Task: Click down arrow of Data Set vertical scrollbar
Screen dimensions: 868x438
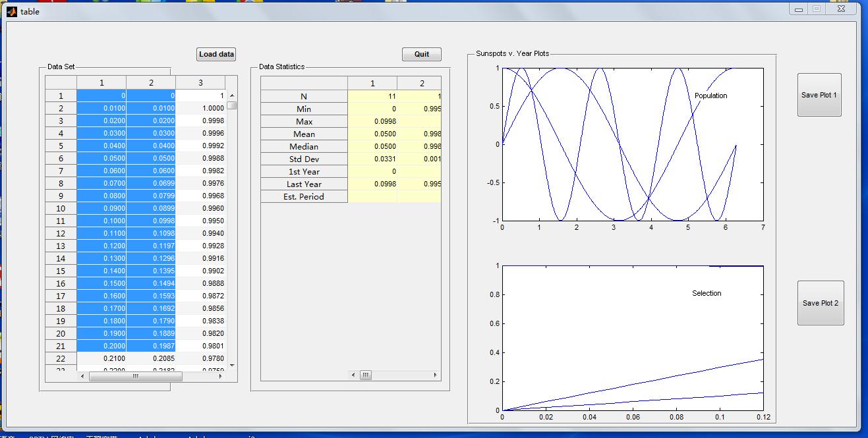Action: pyautogui.click(x=231, y=365)
